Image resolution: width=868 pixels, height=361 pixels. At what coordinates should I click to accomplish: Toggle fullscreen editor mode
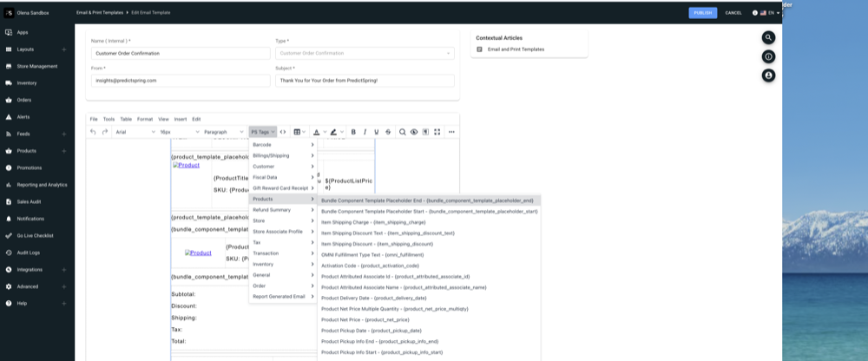coord(437,132)
